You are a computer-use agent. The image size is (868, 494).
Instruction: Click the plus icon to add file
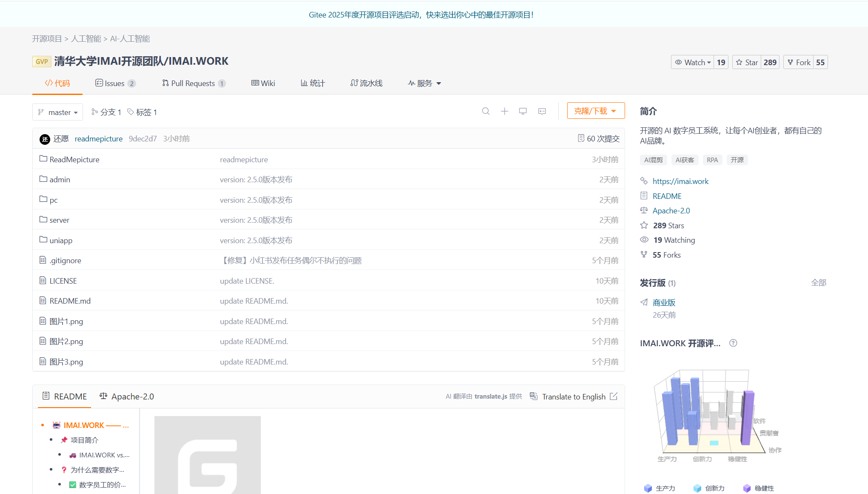click(504, 111)
